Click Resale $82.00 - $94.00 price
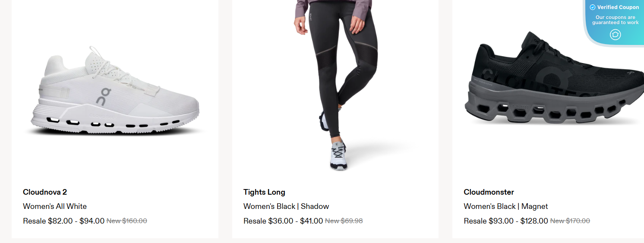The height and width of the screenshot is (243, 644). pos(63,221)
